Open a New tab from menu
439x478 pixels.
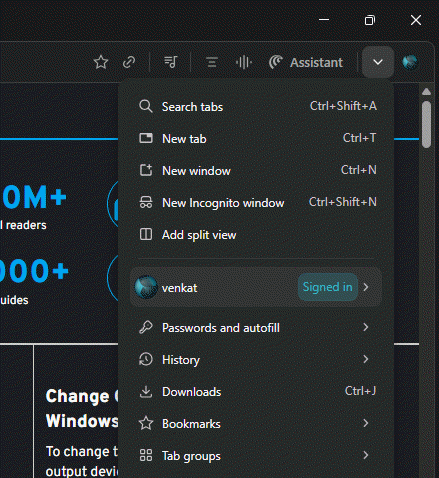click(x=256, y=139)
